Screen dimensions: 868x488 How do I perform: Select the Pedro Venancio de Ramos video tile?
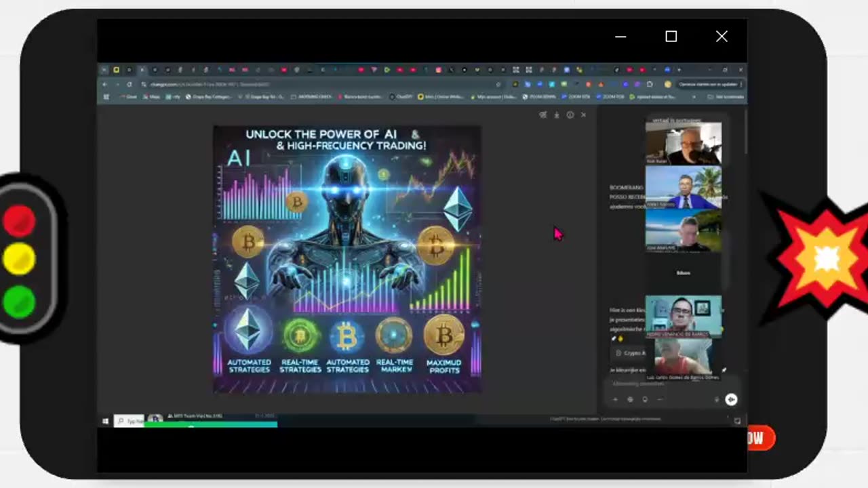(684, 317)
